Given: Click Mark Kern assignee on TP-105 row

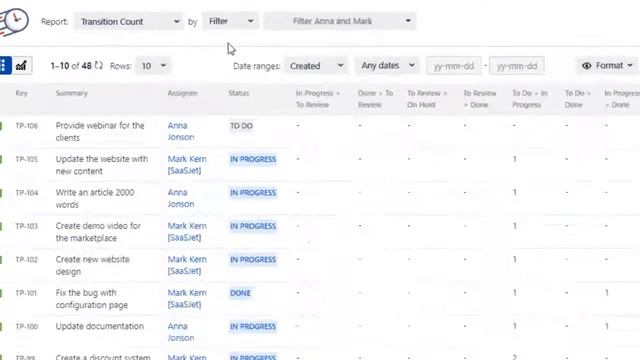Looking at the screenshot, I should point(187,165).
